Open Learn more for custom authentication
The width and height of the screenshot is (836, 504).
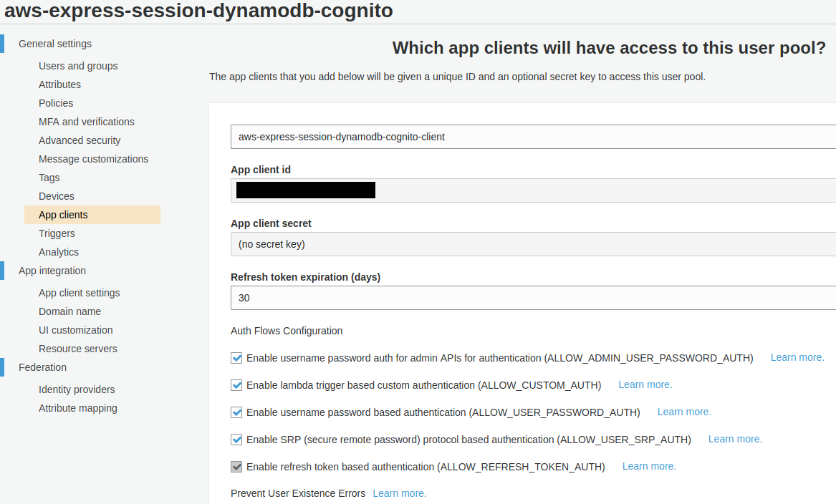pos(645,384)
